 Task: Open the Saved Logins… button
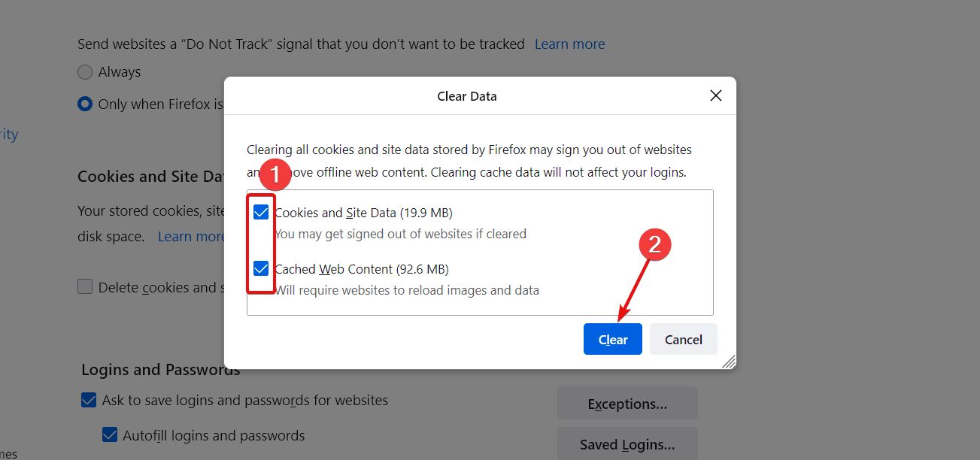click(627, 443)
